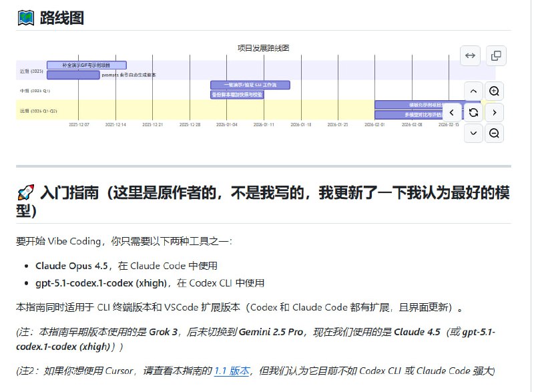Zoom out of the roadmap chart

[495, 133]
